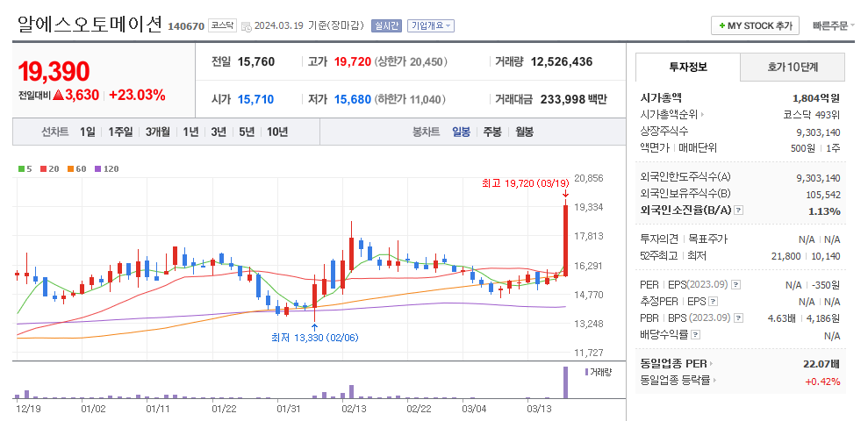Click the purple 거래량 legend marker
This screenshot has height=421, width=868.
[586, 371]
